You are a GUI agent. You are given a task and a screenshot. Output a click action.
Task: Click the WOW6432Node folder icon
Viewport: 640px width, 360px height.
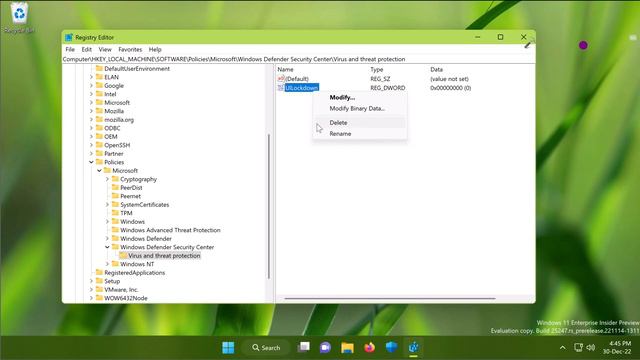[99, 298]
